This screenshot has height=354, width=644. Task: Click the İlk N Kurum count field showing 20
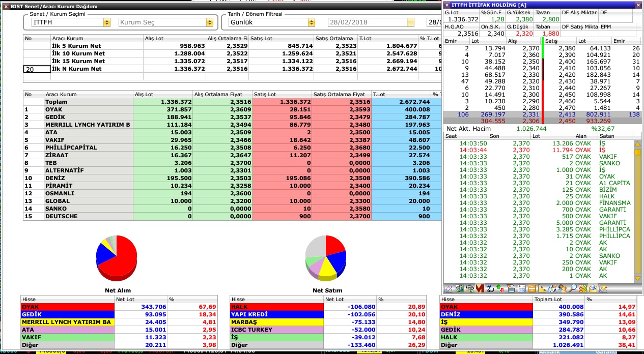[x=37, y=69]
